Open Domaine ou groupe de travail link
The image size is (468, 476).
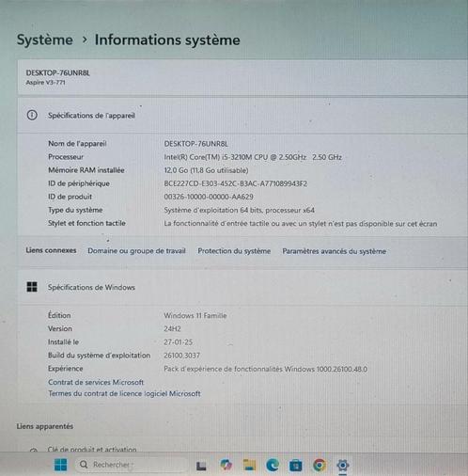[136, 251]
